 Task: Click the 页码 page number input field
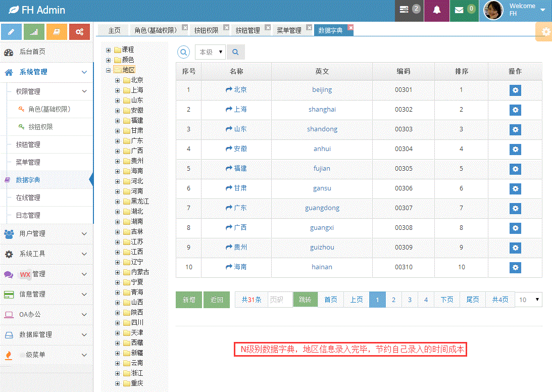(x=280, y=300)
